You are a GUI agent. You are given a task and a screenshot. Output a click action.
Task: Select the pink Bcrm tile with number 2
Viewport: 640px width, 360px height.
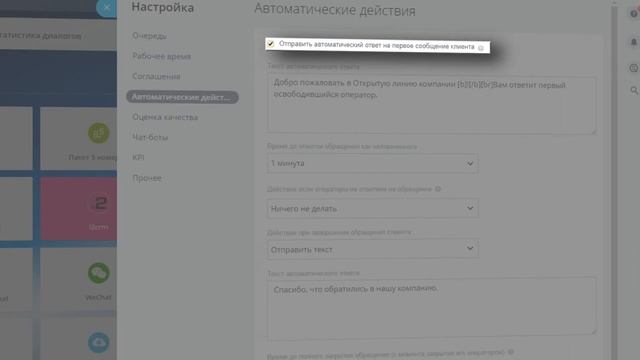point(78,209)
